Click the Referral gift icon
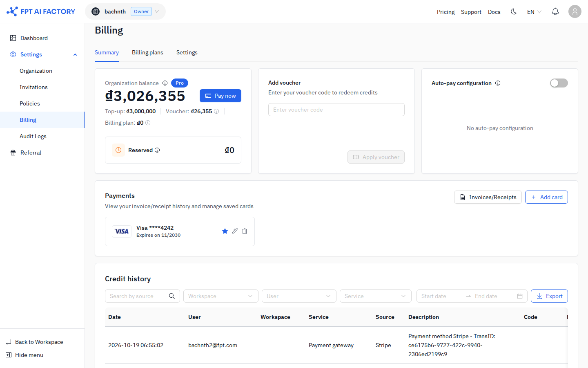588x368 pixels. pos(13,153)
